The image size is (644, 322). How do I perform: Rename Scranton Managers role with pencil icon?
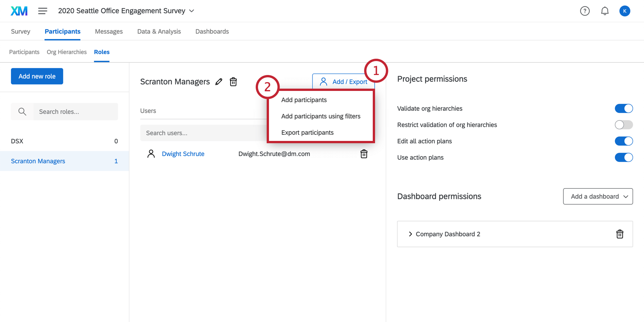(x=219, y=82)
